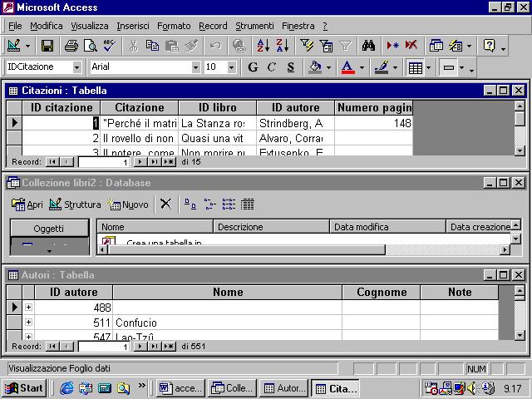532x399 pixels.
Task: Select Large Icons view in Database window
Action: click(x=190, y=204)
